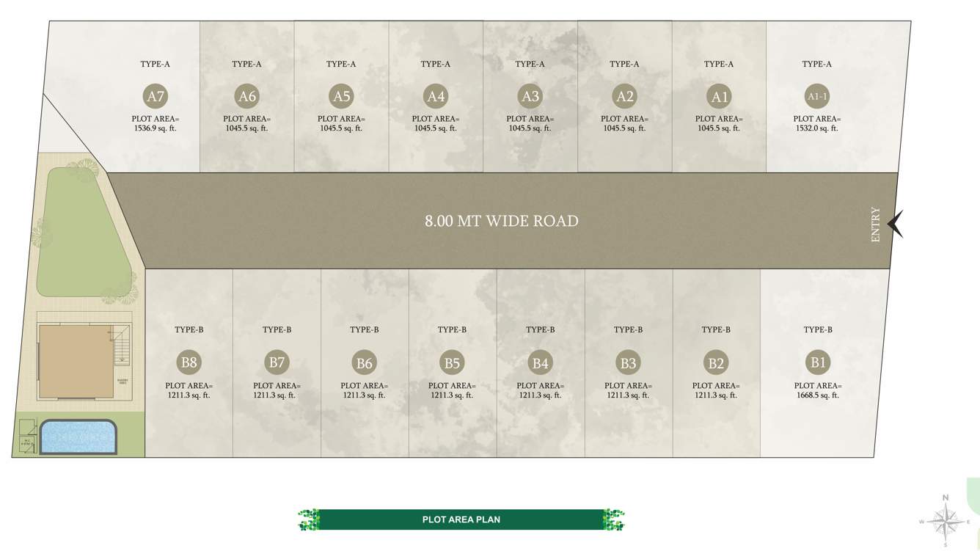Toggle plot A2 selection

click(x=624, y=95)
